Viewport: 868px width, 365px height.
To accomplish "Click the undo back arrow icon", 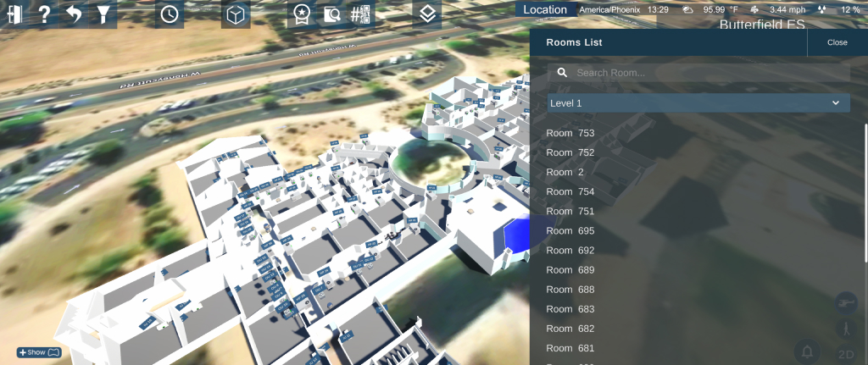I will pyautogui.click(x=74, y=14).
